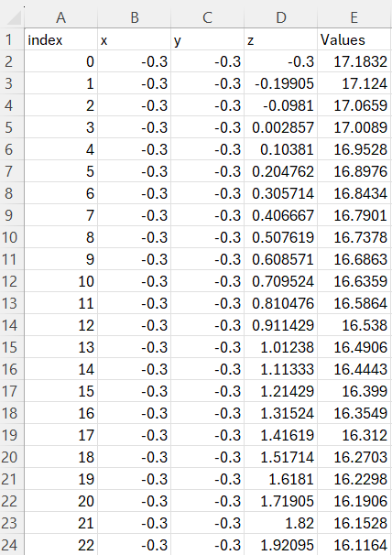Viewport: 392px width, 555px height.
Task: Click cell with z value -0.19905
Action: click(281, 83)
